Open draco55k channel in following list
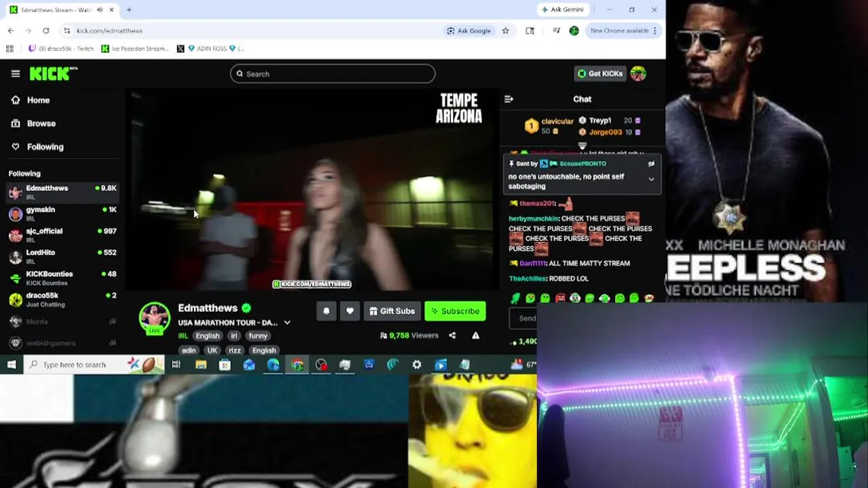 pyautogui.click(x=62, y=300)
